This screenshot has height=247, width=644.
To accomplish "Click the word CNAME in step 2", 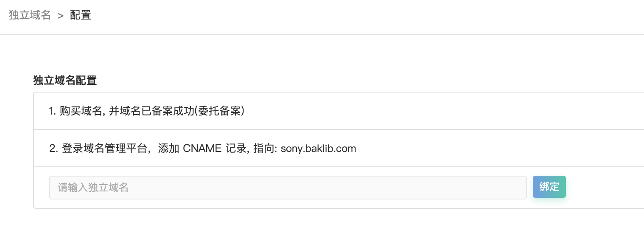I will point(202,149).
